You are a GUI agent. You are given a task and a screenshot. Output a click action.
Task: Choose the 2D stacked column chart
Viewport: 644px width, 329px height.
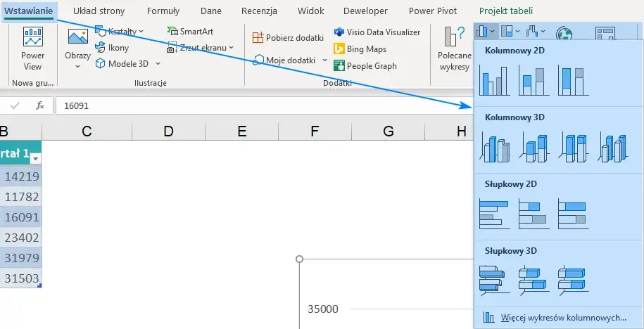[x=533, y=80]
